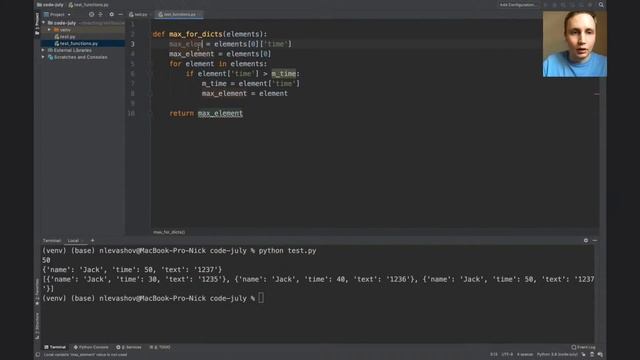Click the max_for_dicts() editor breadcrumb
Image resolution: width=640 pixels, height=360 pixels.
[x=169, y=232]
